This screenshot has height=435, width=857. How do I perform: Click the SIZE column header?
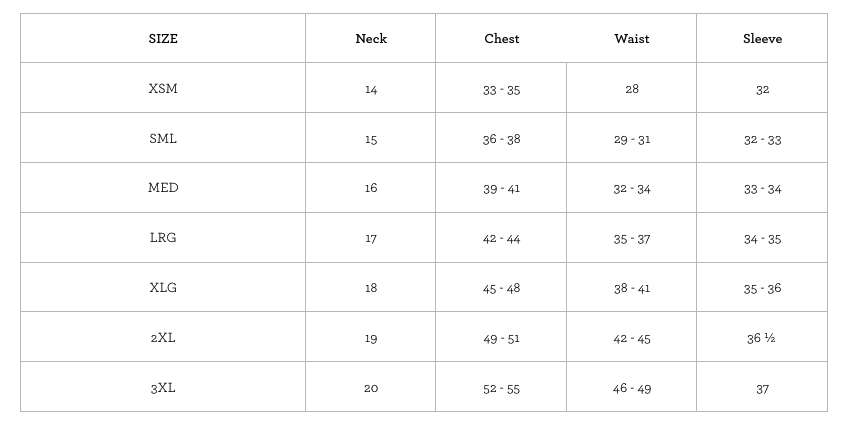pyautogui.click(x=163, y=39)
